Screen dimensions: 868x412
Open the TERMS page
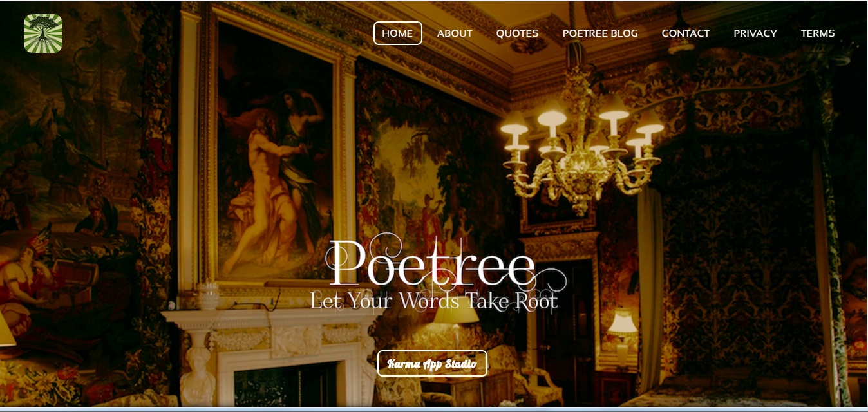click(818, 33)
